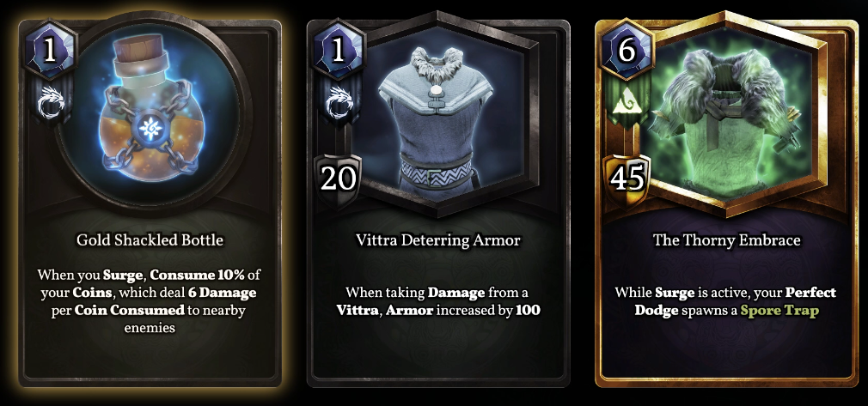Screen dimensions: 868x406
Task: Click the Gold Shackled Bottle title
Action: tap(150, 240)
